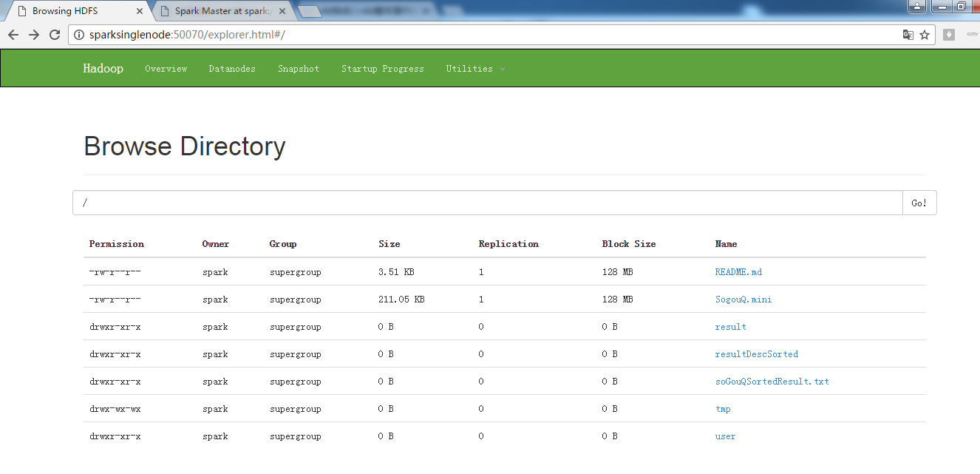Image resolution: width=980 pixels, height=474 pixels.
Task: Click the directory path input field
Action: click(x=488, y=203)
